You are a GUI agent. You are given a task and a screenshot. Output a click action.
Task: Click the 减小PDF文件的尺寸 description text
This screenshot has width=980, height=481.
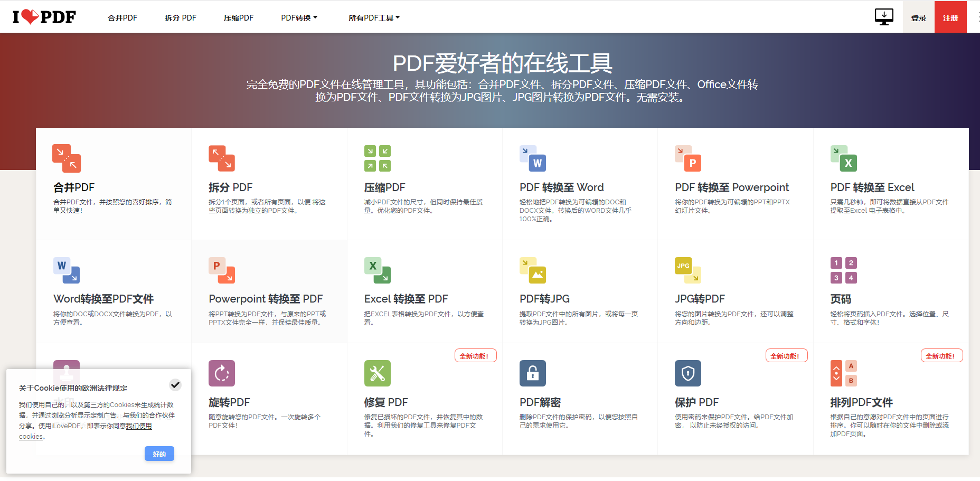pos(423,206)
